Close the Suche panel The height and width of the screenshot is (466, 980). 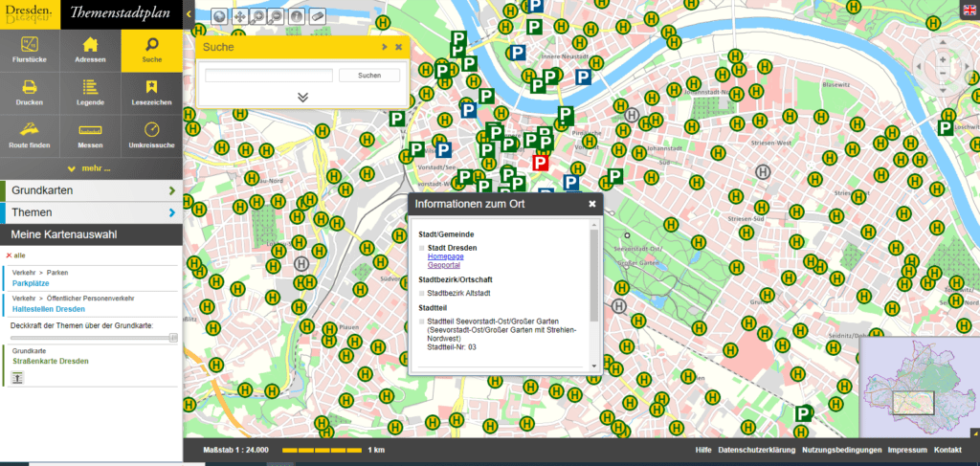coord(399,47)
